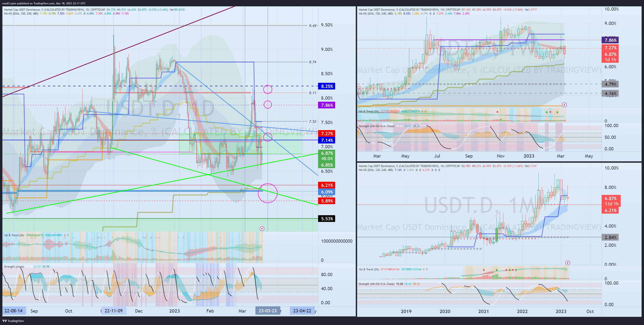This screenshot has height=325, width=644.
Task: Click the purple 7.86% label on daily chart
Action: point(327,105)
